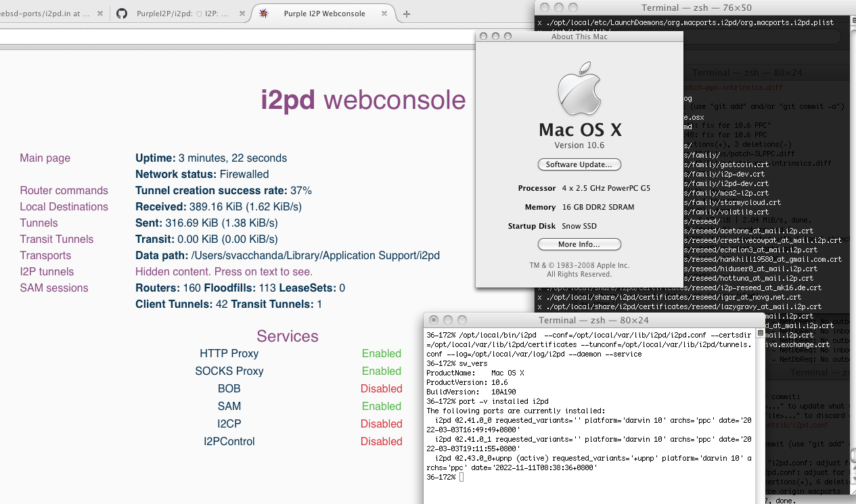The width and height of the screenshot is (856, 504).
Task: Click the i2pd @2.43.0_0+upnp active line
Action: [589, 463]
